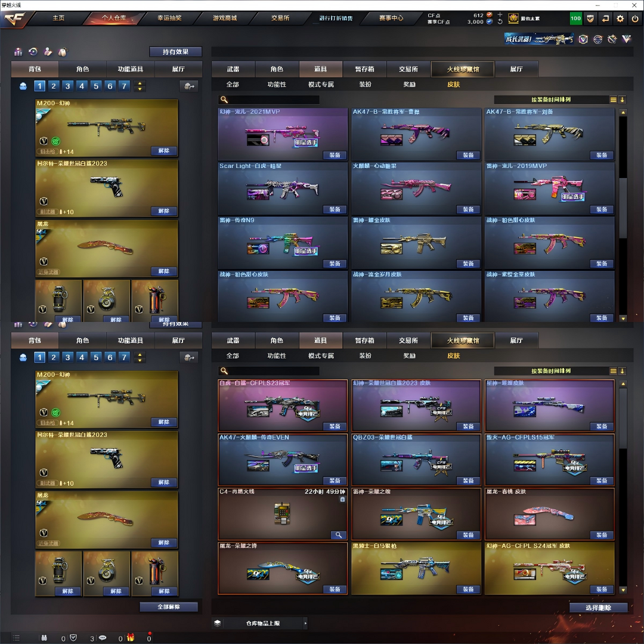This screenshot has width=644, height=644.
Task: Click the round wheel icon beside the 成长武器 banner
Action: [x=597, y=39]
